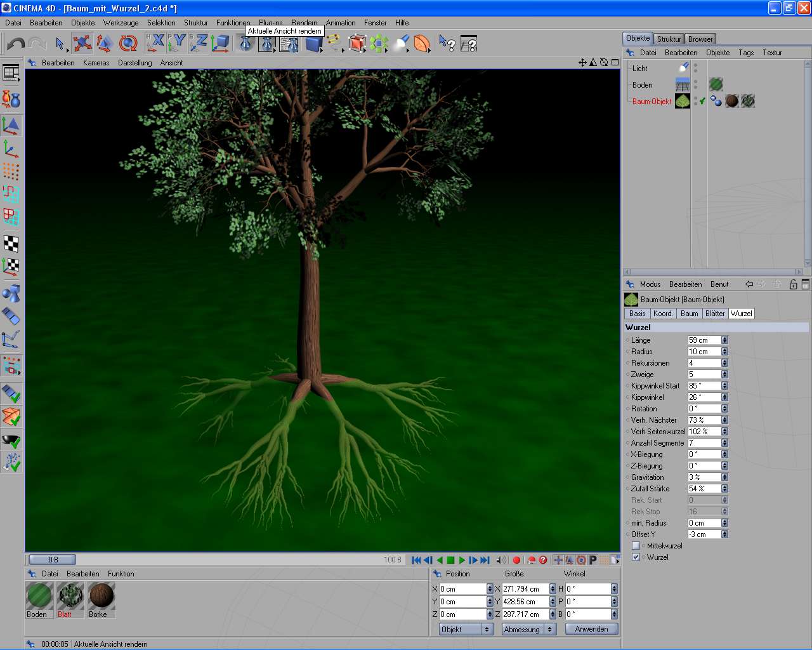
Task: Toggle the green checkmark on Baum-Objekt
Action: click(x=702, y=101)
